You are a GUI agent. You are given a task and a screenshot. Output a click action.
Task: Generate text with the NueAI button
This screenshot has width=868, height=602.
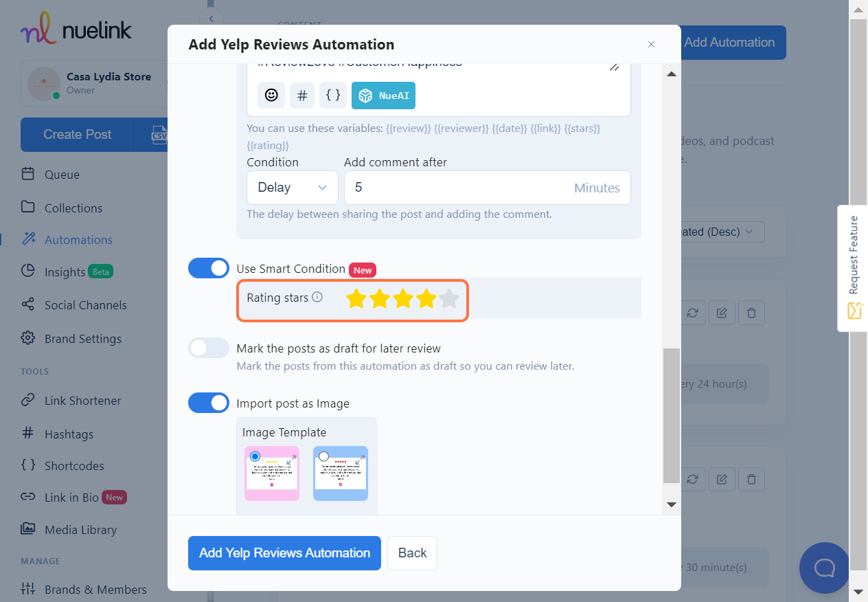(383, 96)
